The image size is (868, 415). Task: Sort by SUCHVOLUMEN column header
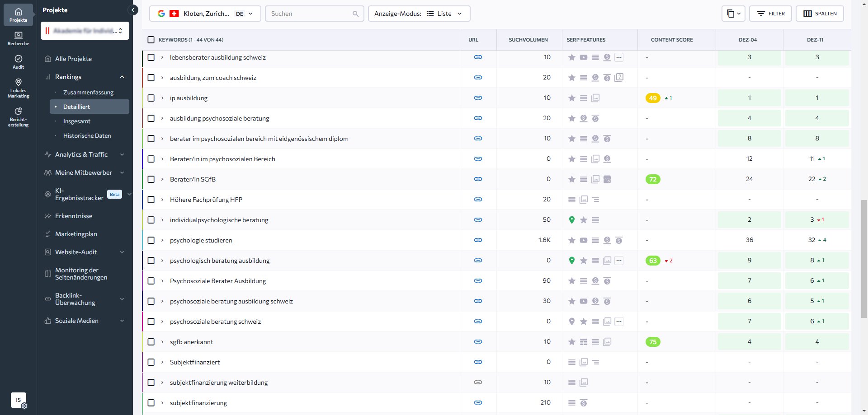tap(528, 40)
